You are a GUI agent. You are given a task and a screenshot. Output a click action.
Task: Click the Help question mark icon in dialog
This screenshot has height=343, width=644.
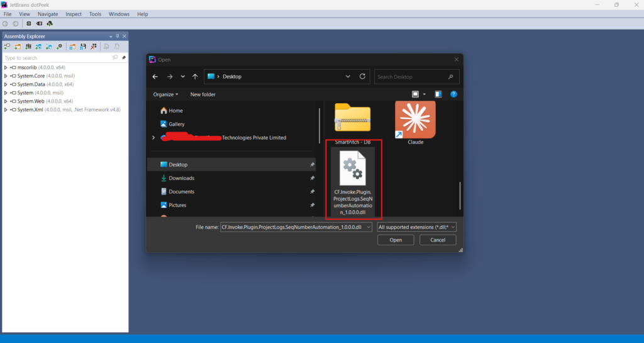pyautogui.click(x=453, y=94)
